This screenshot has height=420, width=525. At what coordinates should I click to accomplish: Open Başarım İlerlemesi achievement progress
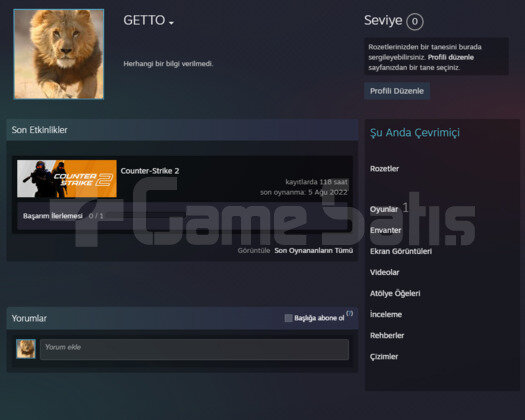(x=53, y=216)
